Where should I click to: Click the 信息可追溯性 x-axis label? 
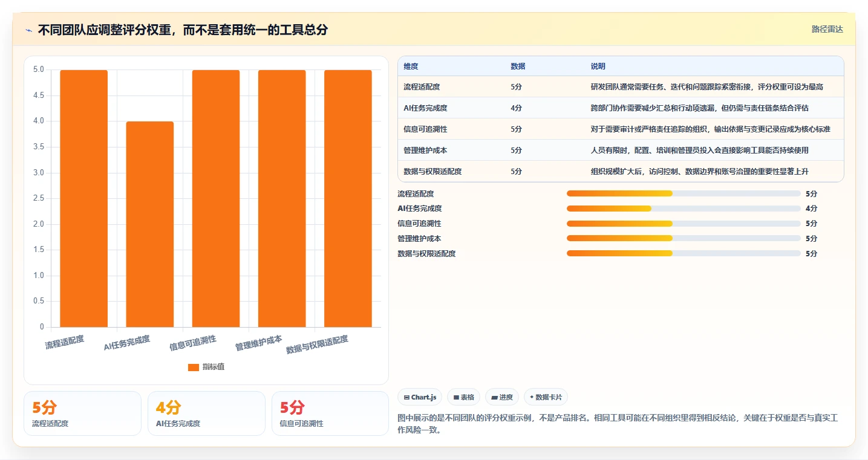click(x=193, y=343)
